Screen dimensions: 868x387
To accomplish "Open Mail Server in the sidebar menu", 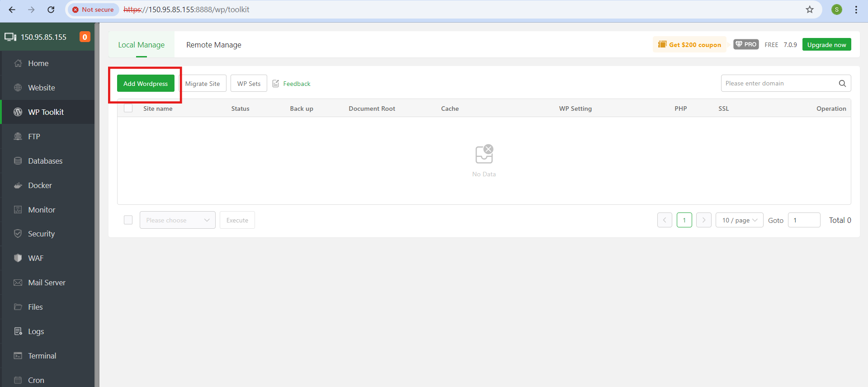I will tap(47, 283).
